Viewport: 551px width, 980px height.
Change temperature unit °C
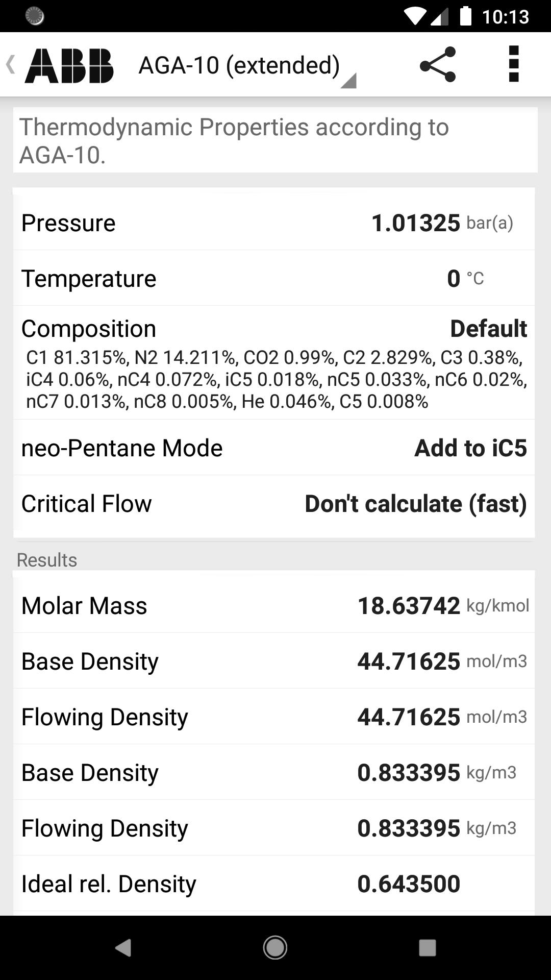click(475, 279)
